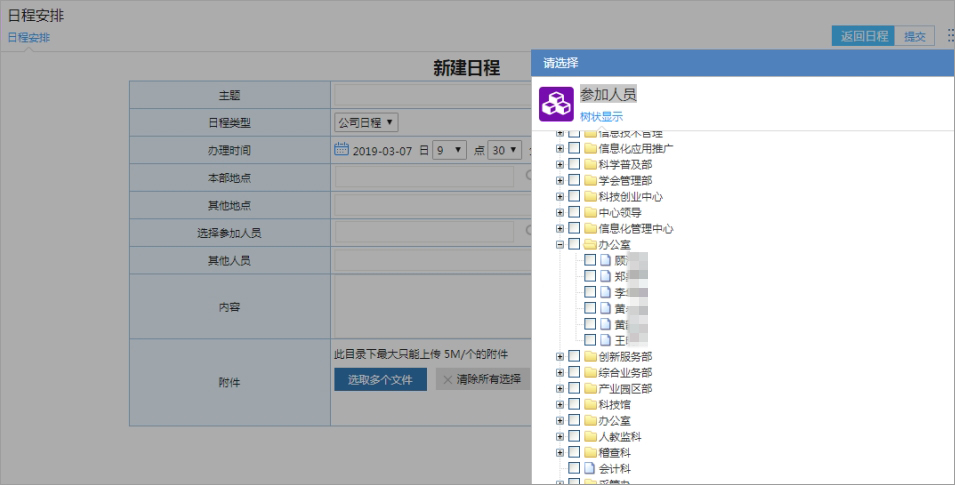This screenshot has height=485, width=955.
Task: Tick the checkbox for 信息化应用推广
Action: point(574,148)
